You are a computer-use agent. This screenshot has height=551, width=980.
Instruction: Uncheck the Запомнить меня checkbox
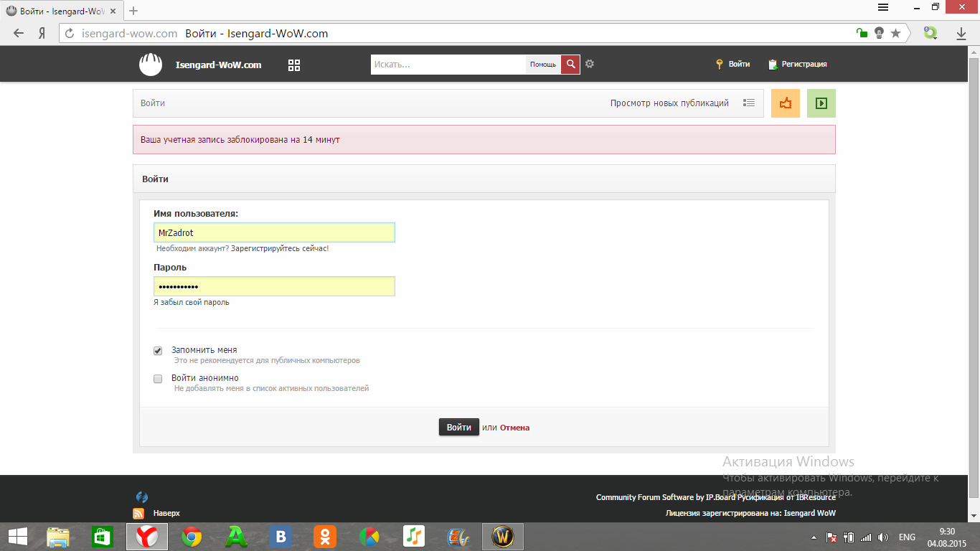tap(158, 351)
